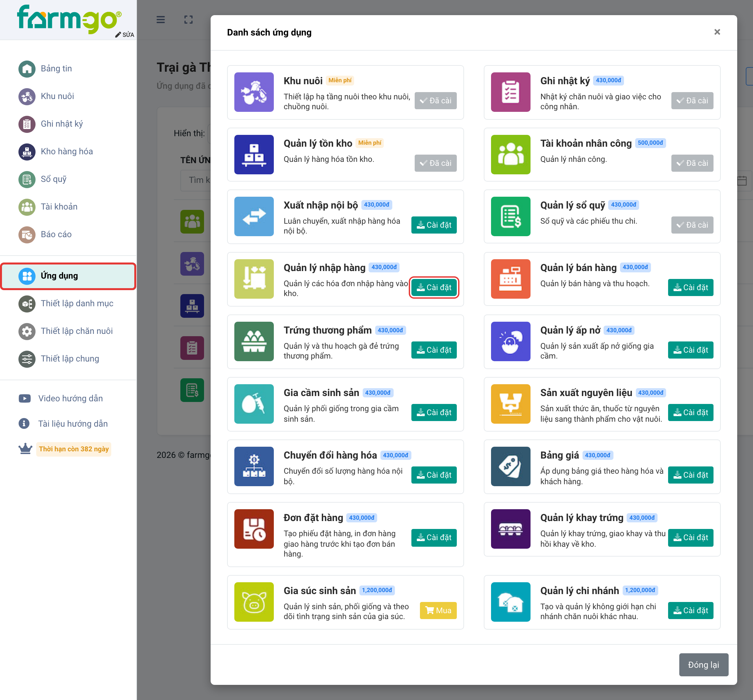Click the Chuyển đổi hàng hóa app icon
The width and height of the screenshot is (753, 700).
coord(254,466)
